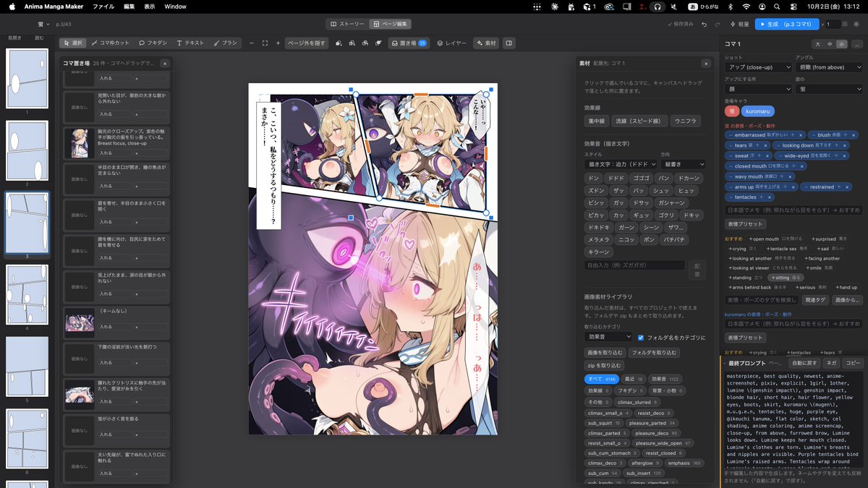
Task: Activate the コマ枠カット frame cut tool
Action: pos(111,43)
